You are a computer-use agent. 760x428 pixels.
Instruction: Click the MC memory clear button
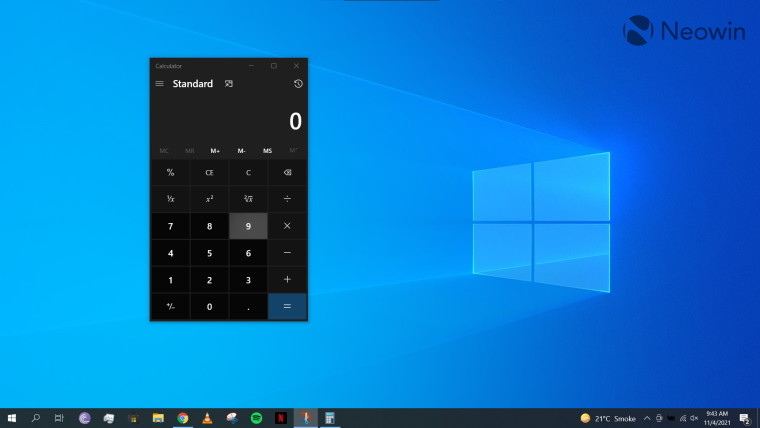pyautogui.click(x=164, y=151)
